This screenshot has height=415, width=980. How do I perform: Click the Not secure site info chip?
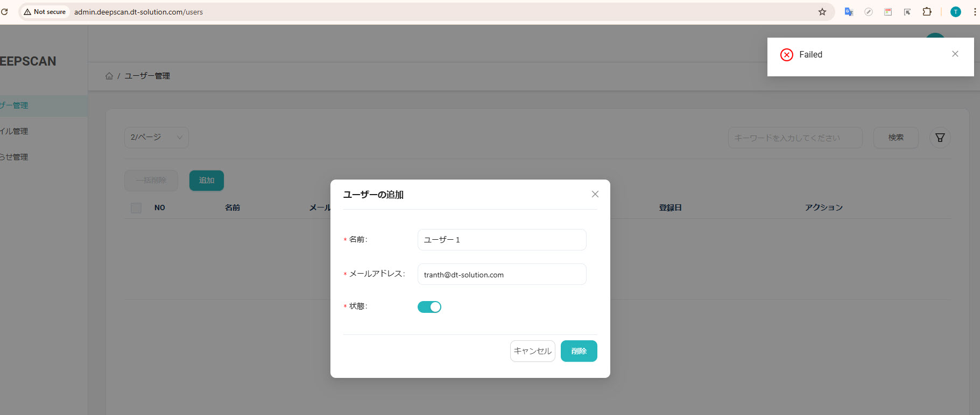pyautogui.click(x=45, y=12)
